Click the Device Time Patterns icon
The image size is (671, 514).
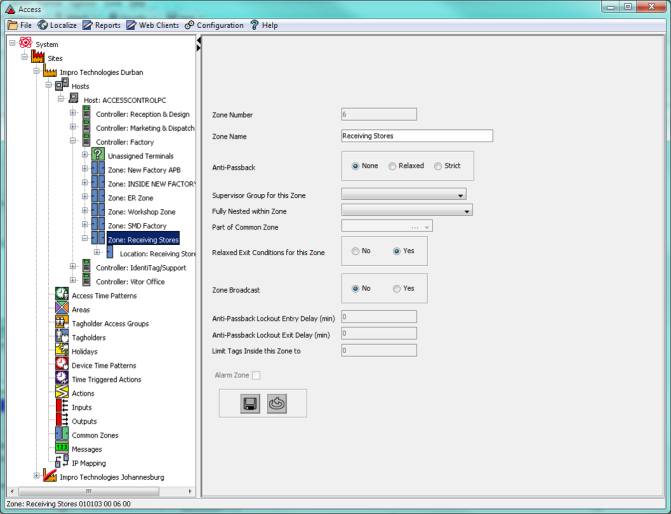click(62, 365)
